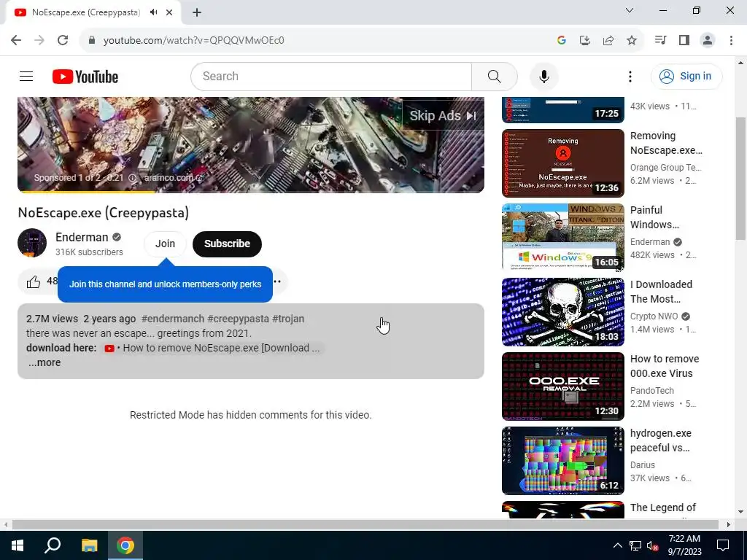The width and height of the screenshot is (747, 560).
Task: Open the #trojan hashtag
Action: (x=287, y=319)
